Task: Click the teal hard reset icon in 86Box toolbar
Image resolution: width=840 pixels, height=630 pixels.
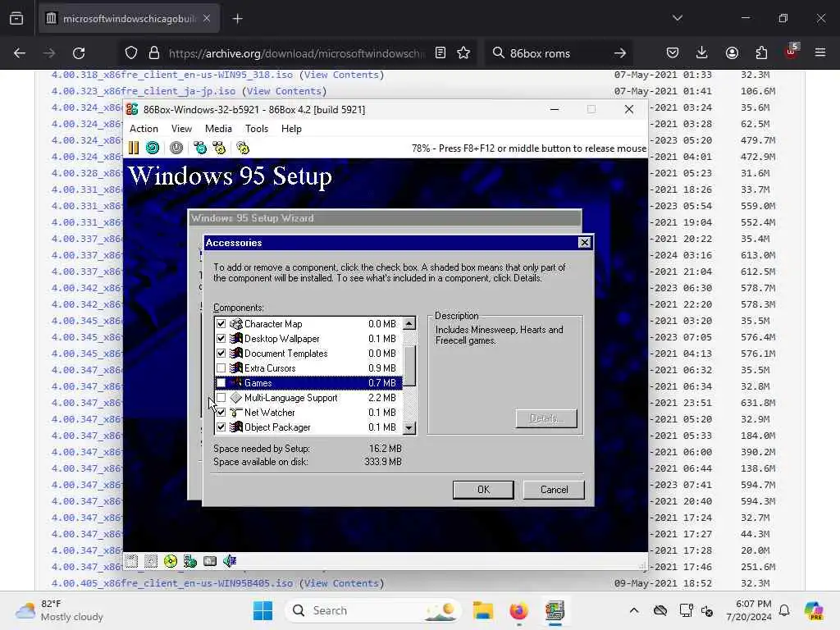Action: (x=153, y=148)
